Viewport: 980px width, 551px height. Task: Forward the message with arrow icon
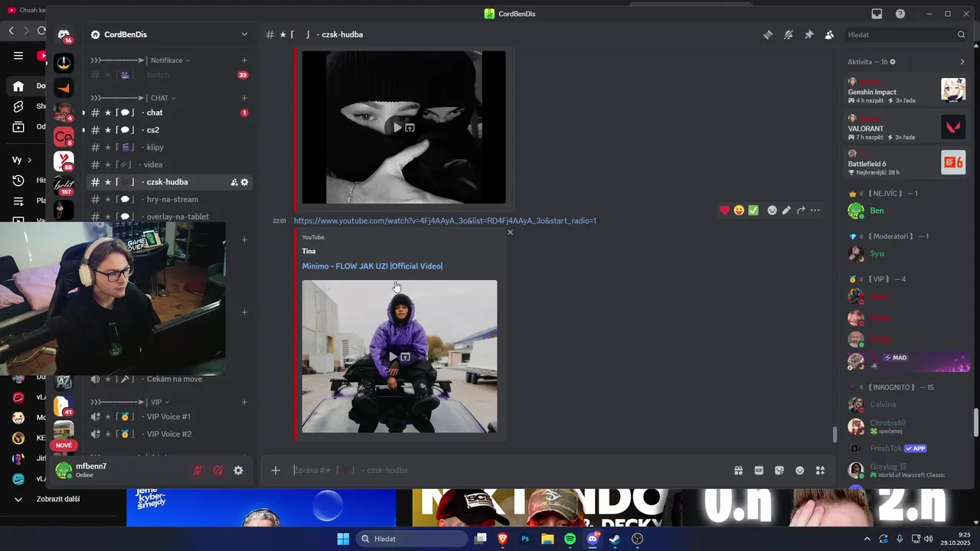click(801, 210)
